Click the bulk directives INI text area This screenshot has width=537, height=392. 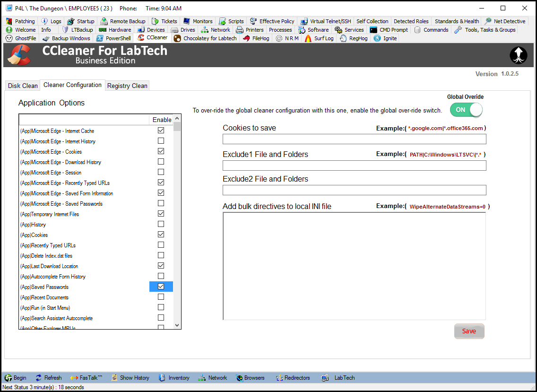point(354,266)
